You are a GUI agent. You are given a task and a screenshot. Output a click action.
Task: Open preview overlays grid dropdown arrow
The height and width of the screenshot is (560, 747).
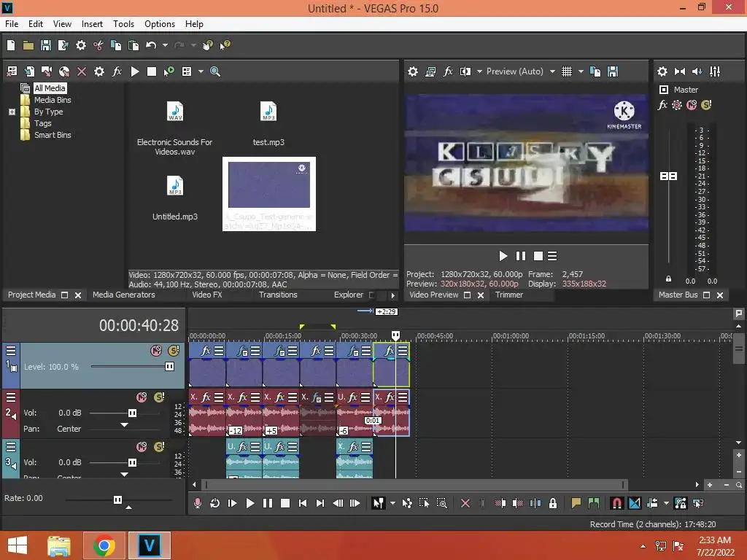click(581, 71)
